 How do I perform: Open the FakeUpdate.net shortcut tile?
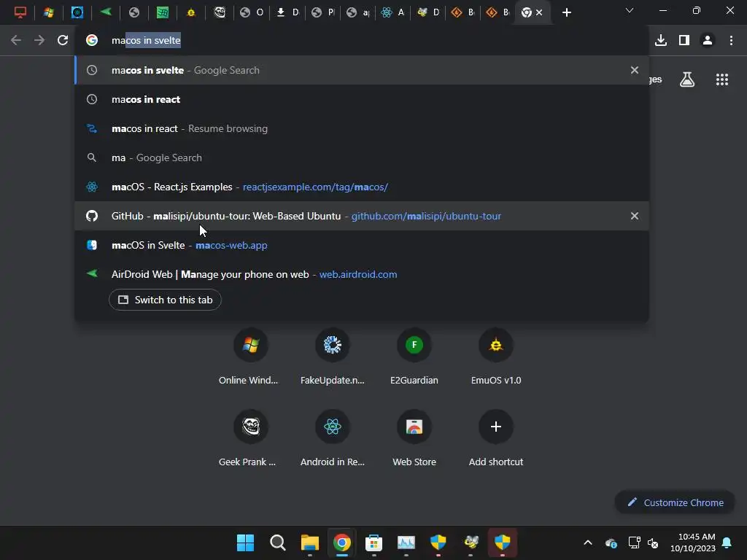(333, 357)
